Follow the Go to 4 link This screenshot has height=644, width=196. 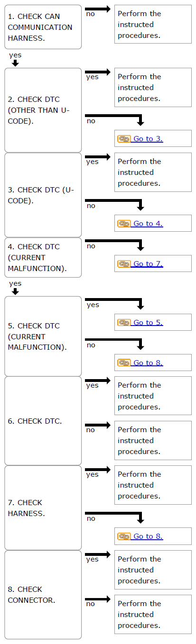148,224
